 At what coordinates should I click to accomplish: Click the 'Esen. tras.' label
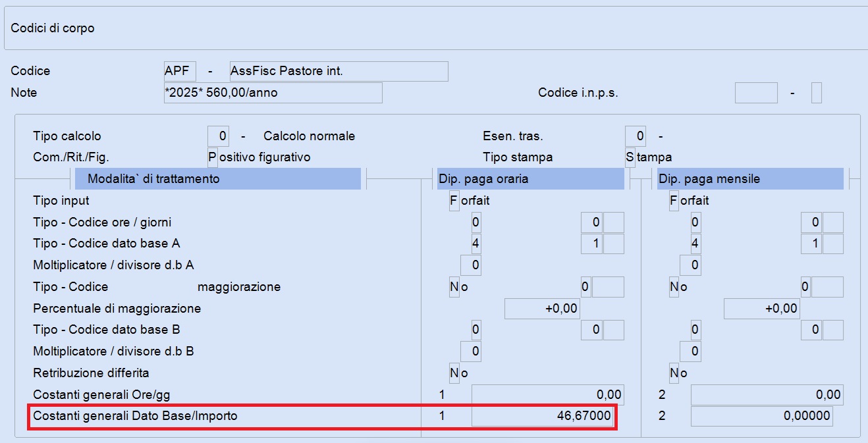(x=513, y=136)
